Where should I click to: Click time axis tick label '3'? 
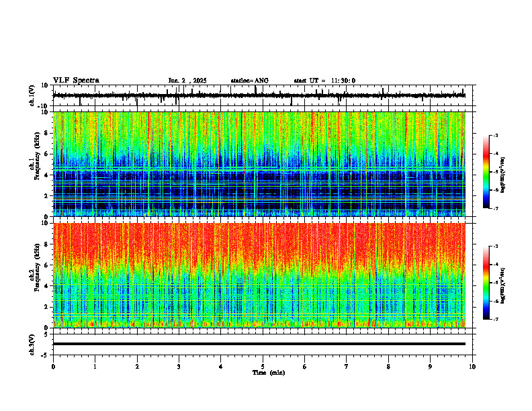pyautogui.click(x=179, y=367)
